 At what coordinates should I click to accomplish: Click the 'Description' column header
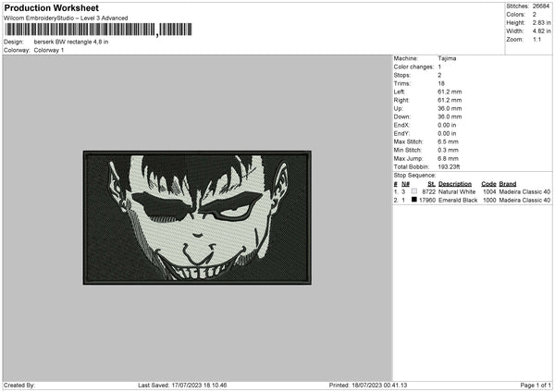click(x=455, y=184)
